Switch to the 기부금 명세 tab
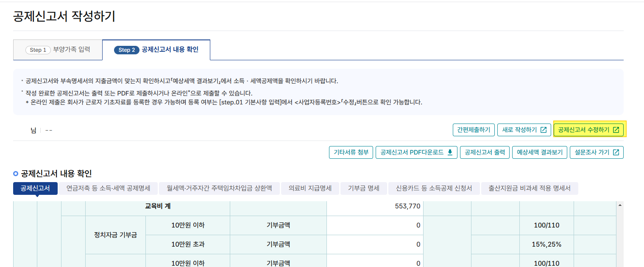Viewport: 644px width, 267px height. [x=363, y=188]
